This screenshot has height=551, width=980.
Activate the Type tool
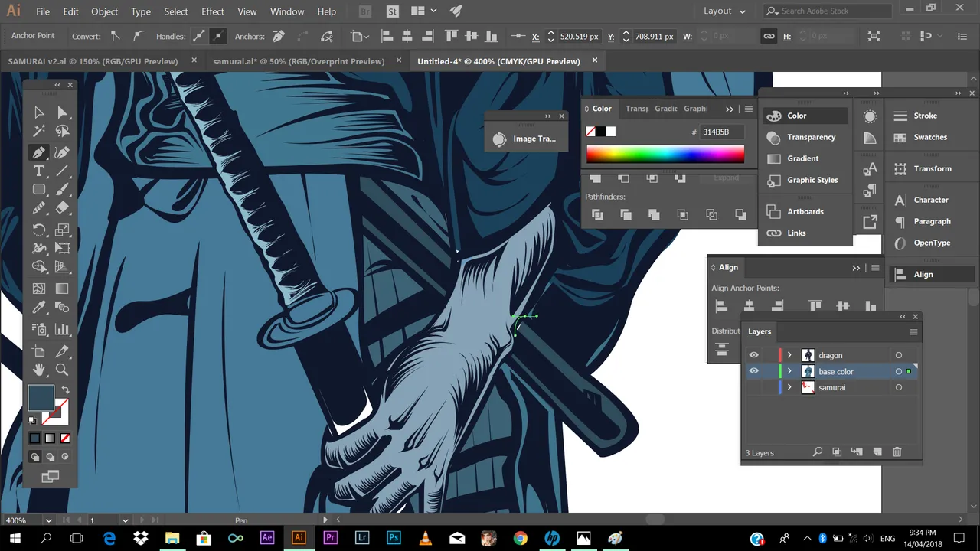[39, 171]
